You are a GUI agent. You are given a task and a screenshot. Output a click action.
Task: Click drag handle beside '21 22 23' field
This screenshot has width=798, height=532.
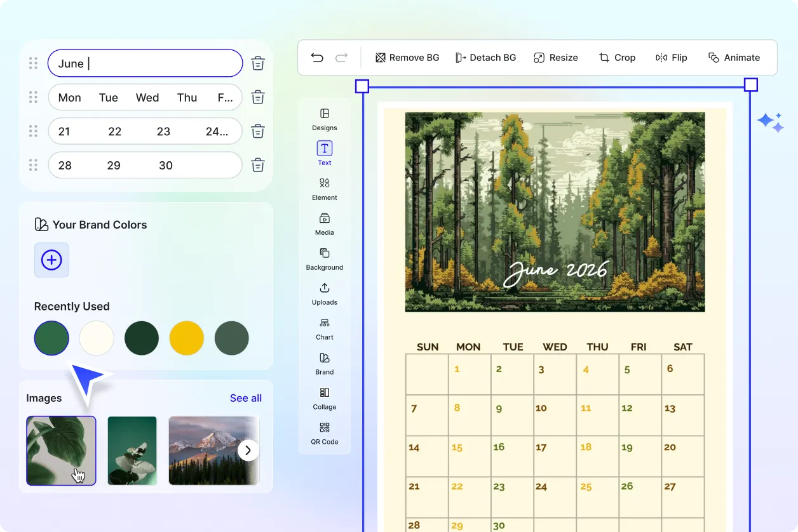pyautogui.click(x=33, y=131)
